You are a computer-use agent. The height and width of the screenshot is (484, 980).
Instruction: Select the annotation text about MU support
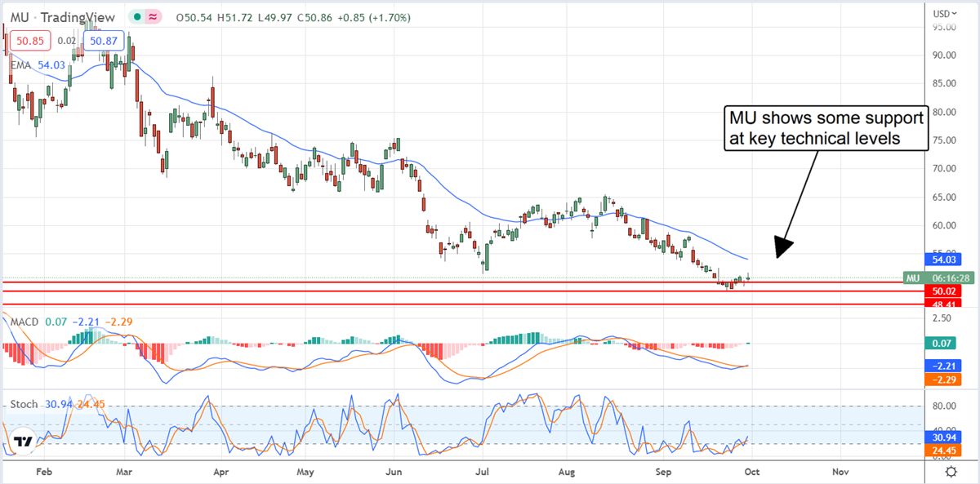(825, 128)
